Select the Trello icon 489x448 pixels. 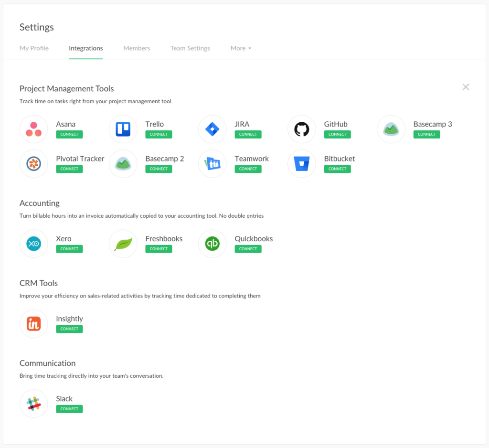coord(123,129)
